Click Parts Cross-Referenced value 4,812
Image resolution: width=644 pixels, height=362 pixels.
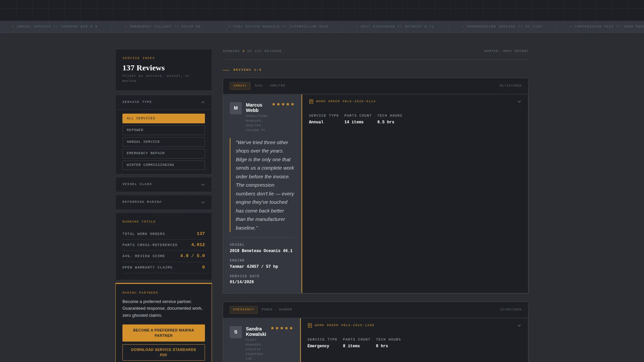click(x=198, y=245)
